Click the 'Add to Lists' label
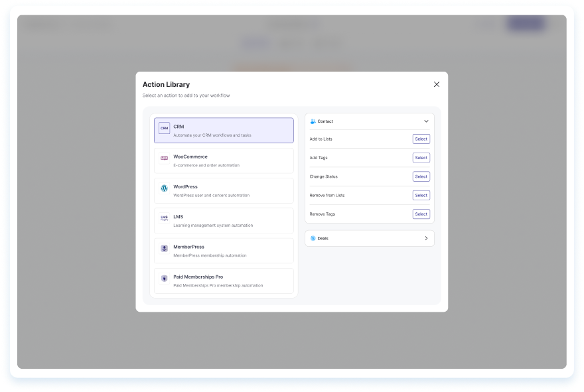The height and width of the screenshot is (392, 584). pos(321,139)
